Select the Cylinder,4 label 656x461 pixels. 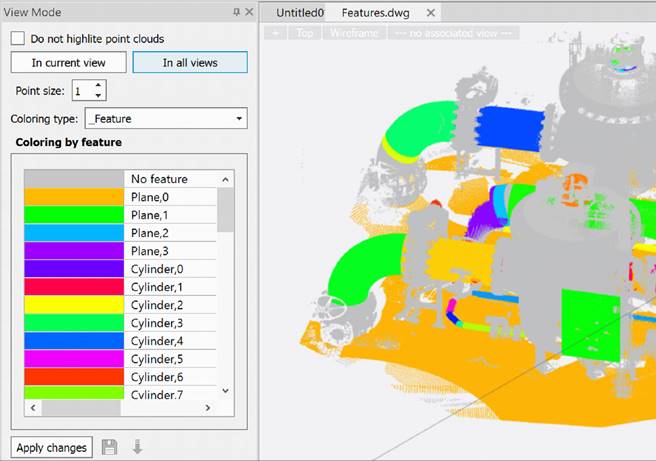pos(157,341)
